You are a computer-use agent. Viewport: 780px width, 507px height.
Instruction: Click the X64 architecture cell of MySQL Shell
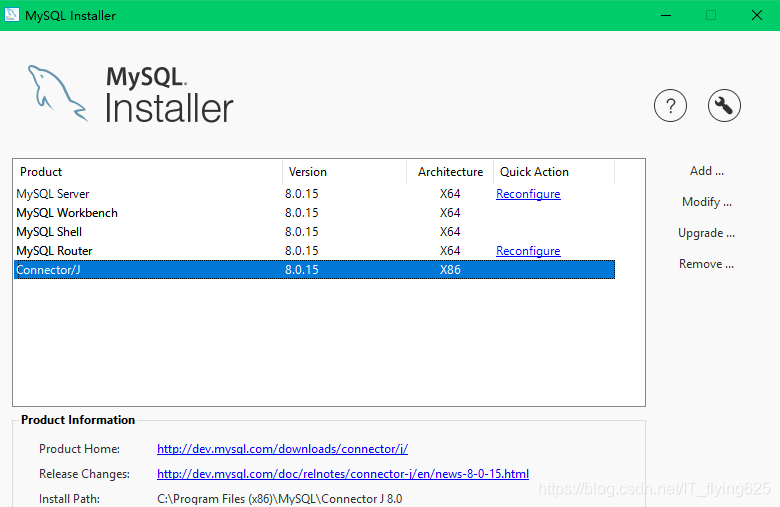[x=450, y=232]
